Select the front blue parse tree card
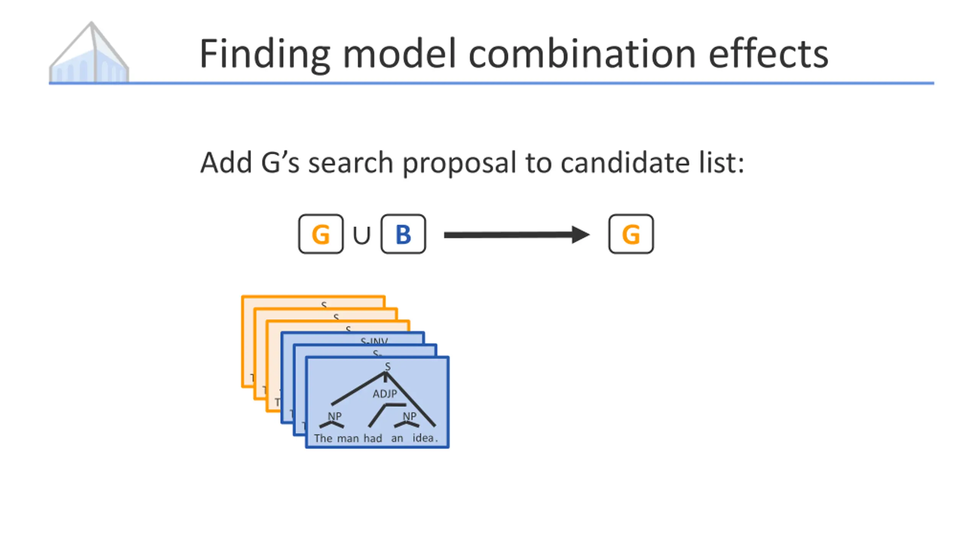 coord(377,402)
